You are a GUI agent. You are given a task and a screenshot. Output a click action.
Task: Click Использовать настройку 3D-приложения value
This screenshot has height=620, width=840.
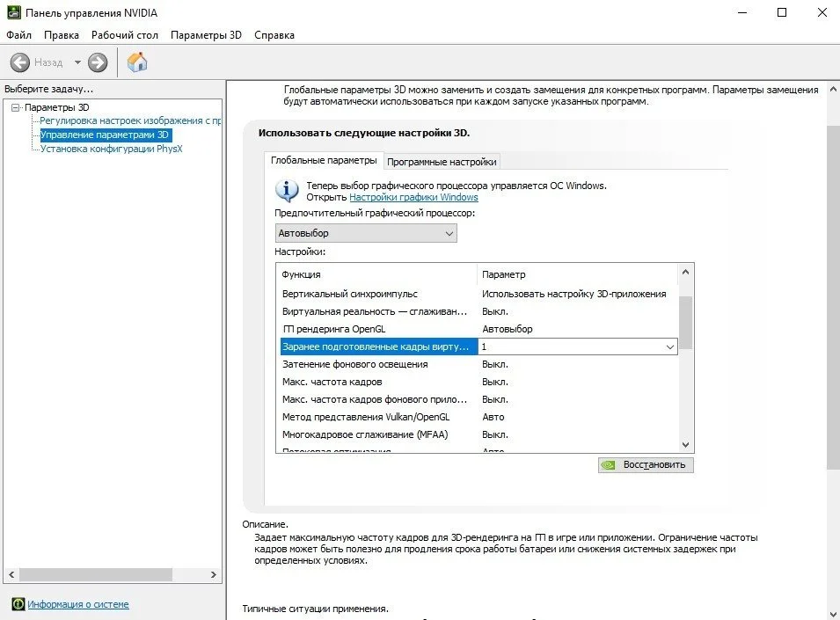tap(573, 294)
